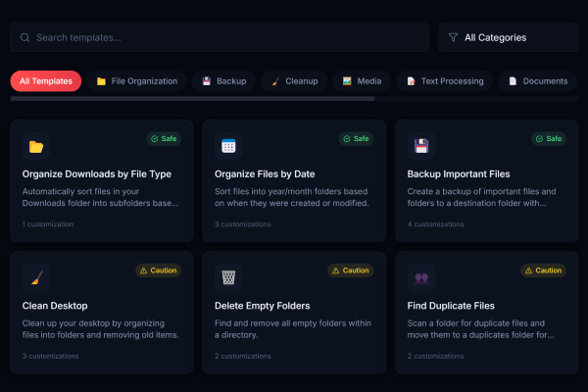Click the yellow folder icon on Organize Downloads card
This screenshot has height=392, width=588.
(x=36, y=146)
